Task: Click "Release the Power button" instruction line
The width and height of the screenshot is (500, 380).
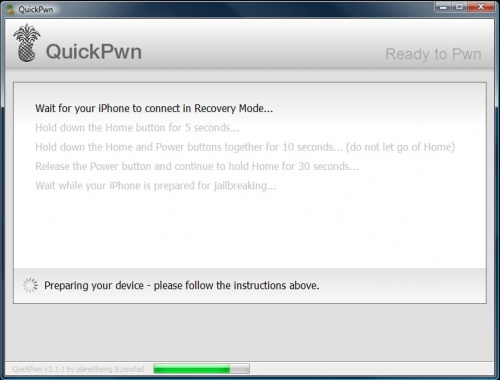Action: (197, 166)
